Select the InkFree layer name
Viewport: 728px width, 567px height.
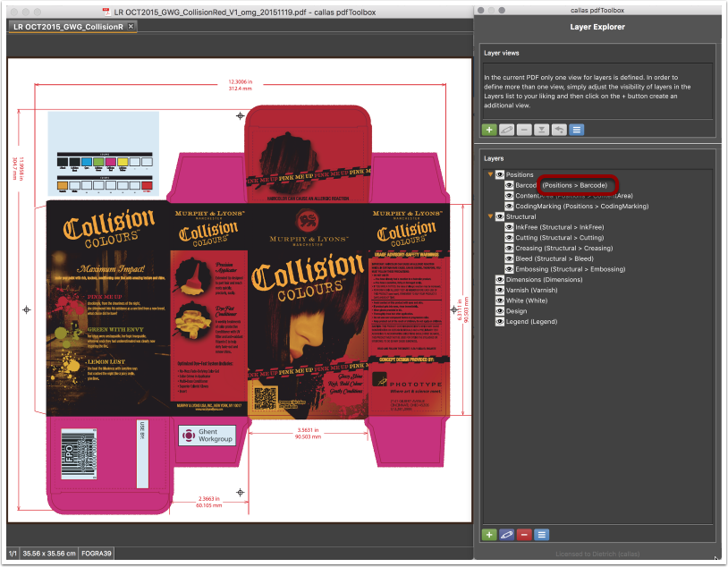[560, 227]
